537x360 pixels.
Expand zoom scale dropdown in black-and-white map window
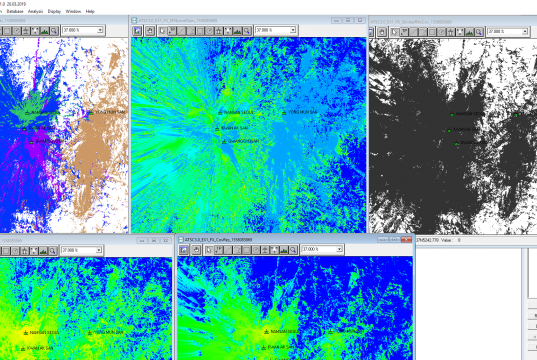coord(525,32)
